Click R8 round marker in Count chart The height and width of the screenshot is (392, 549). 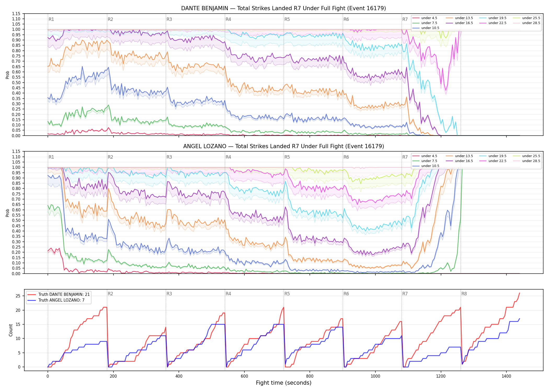[464, 294]
